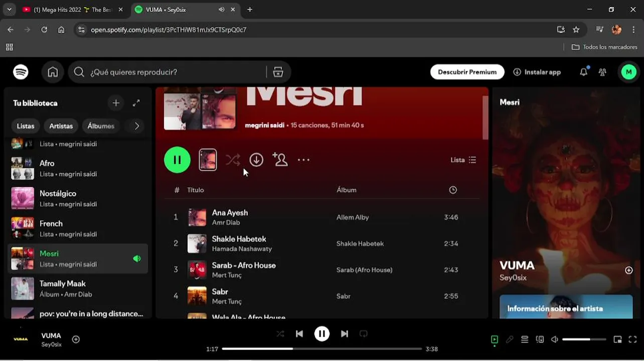Pause playback in the player bar
644x361 pixels.
[322, 334]
